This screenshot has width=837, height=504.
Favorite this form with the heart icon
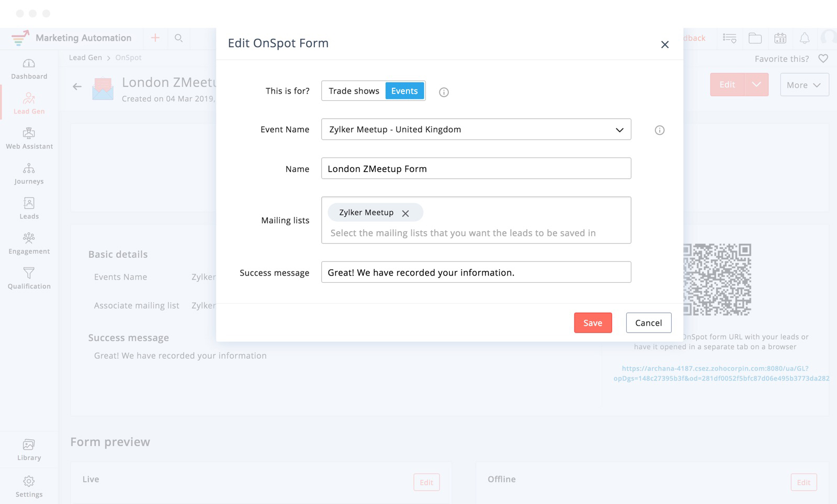click(x=823, y=59)
